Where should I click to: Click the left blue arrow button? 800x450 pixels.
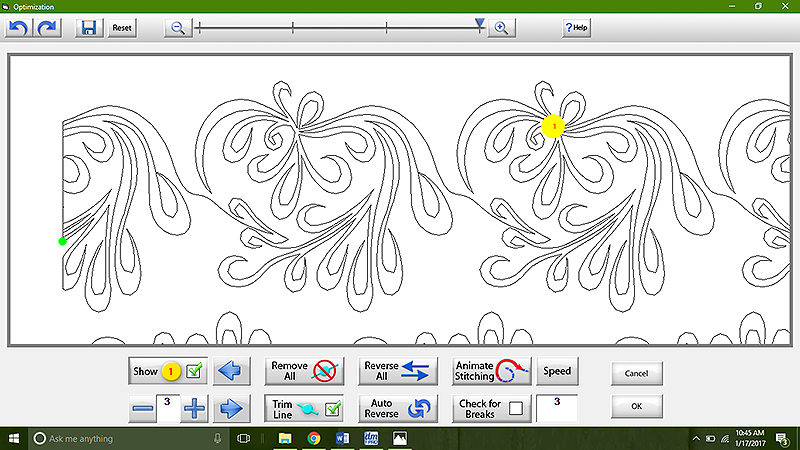[x=229, y=371]
